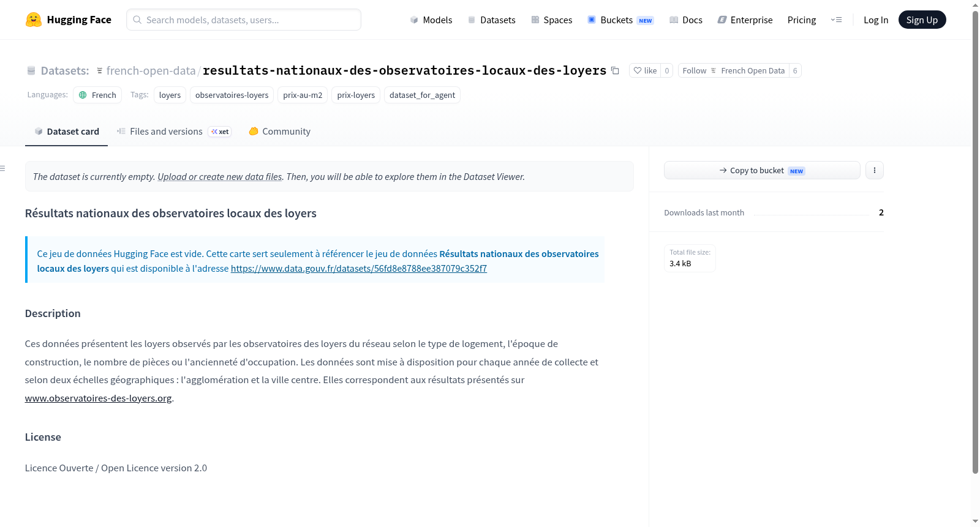The height and width of the screenshot is (527, 980).
Task: Click the table of contents sidebar icon
Action: [x=3, y=168]
